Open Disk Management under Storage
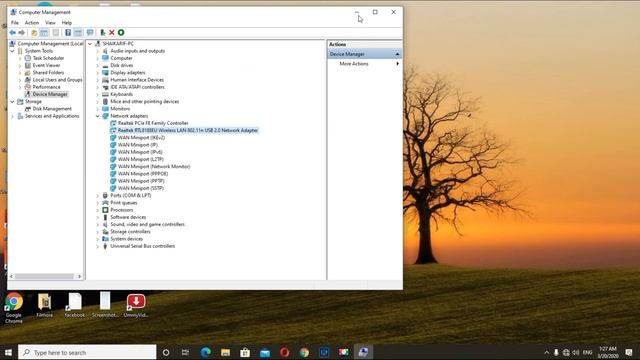640x360 pixels. tap(52, 109)
